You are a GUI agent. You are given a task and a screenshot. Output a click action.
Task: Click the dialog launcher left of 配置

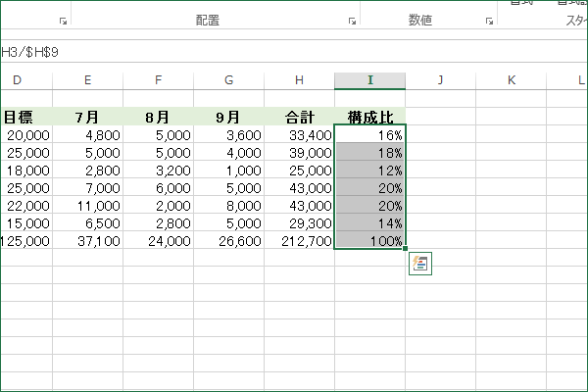pos(63,22)
